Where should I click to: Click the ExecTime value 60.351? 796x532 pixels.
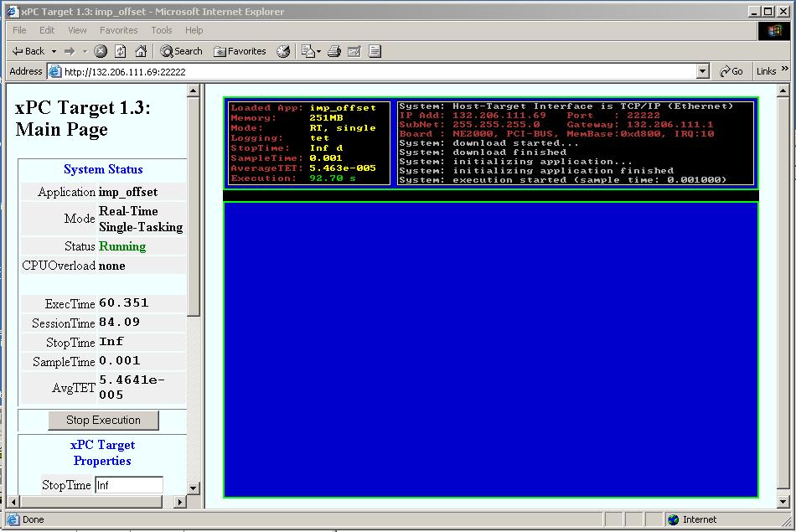124,303
